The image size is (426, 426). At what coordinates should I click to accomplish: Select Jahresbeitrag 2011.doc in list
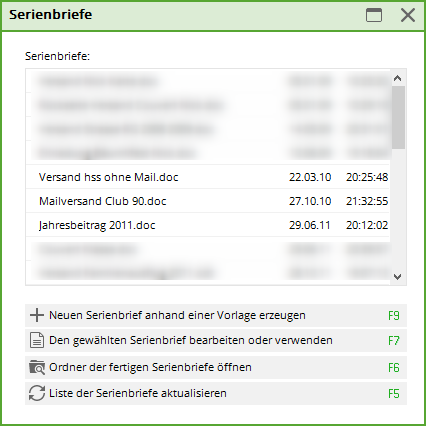pos(207,225)
